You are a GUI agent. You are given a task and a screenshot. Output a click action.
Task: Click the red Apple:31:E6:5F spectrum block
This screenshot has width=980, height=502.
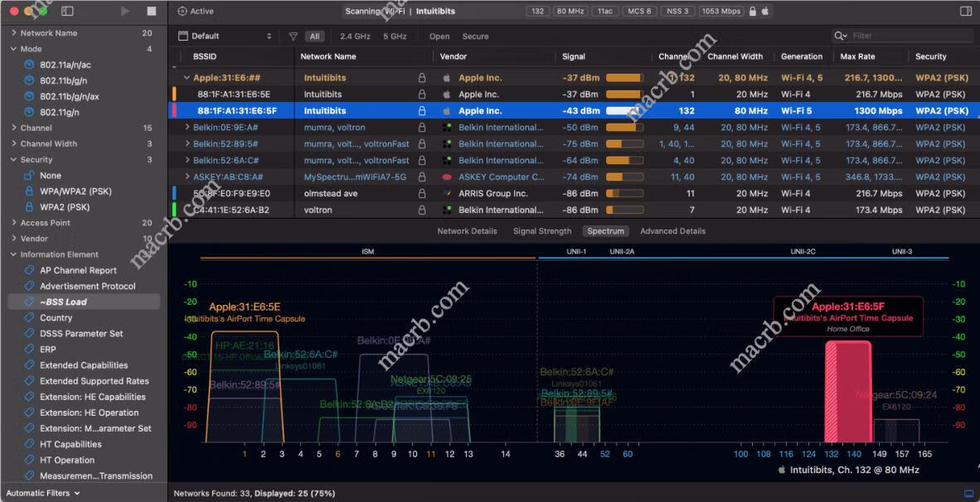click(x=848, y=392)
